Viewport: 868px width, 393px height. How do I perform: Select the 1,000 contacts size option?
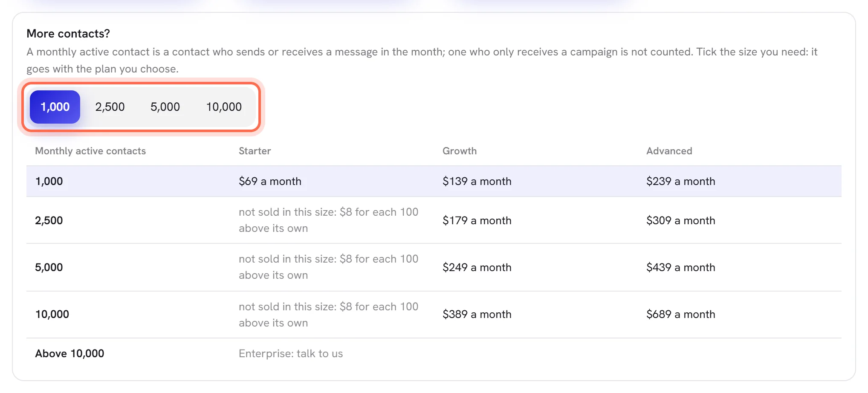coord(55,107)
